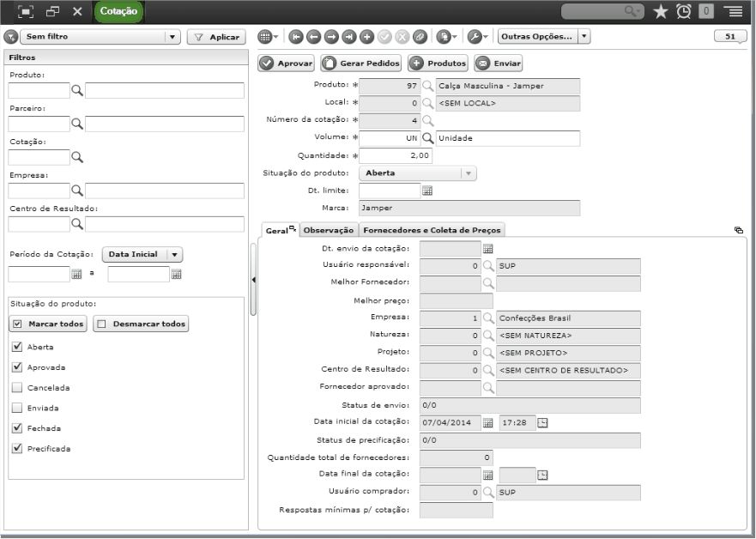Open the main menu lines icon
Viewport: 756px width, 539px height.
733,11
